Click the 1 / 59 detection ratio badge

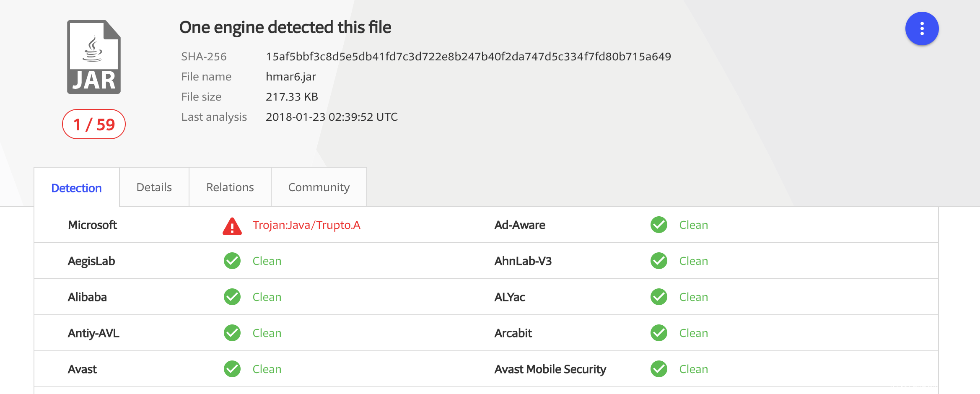click(x=94, y=124)
